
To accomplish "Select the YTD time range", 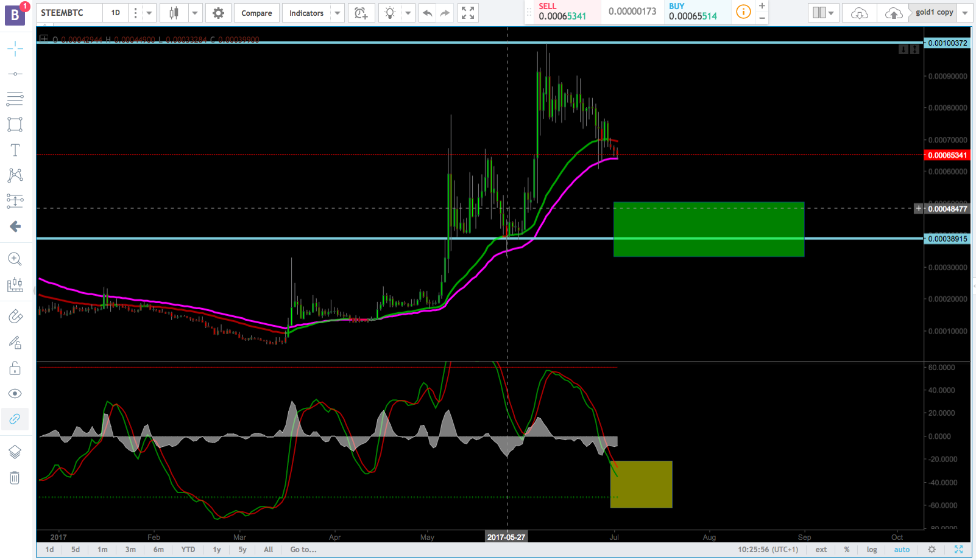I will [x=188, y=550].
